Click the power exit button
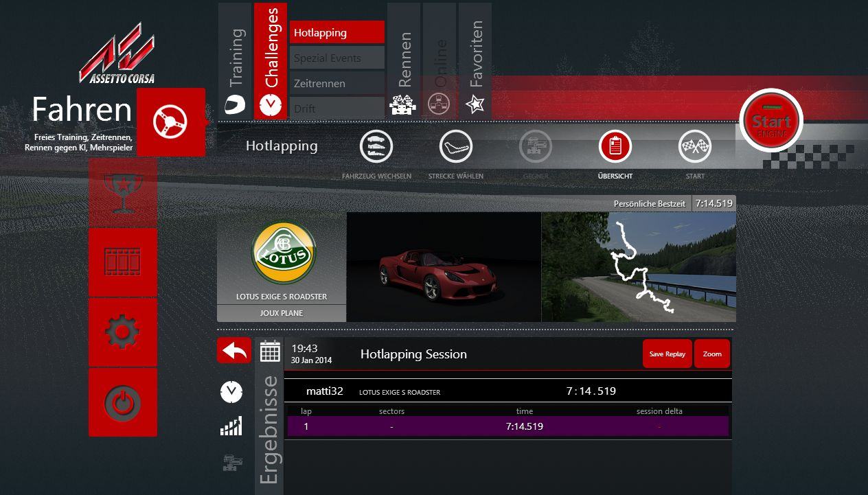 click(x=122, y=402)
